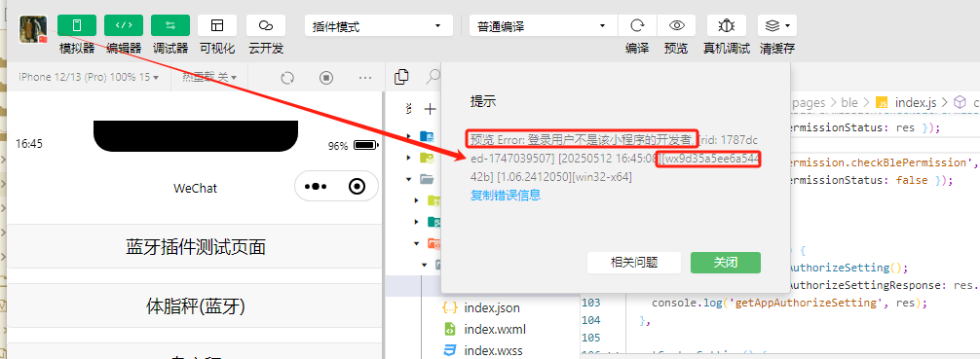Viewport: 980px width, 359px height.
Task: Click the cube symbol icon after index.js
Action: tap(960, 102)
